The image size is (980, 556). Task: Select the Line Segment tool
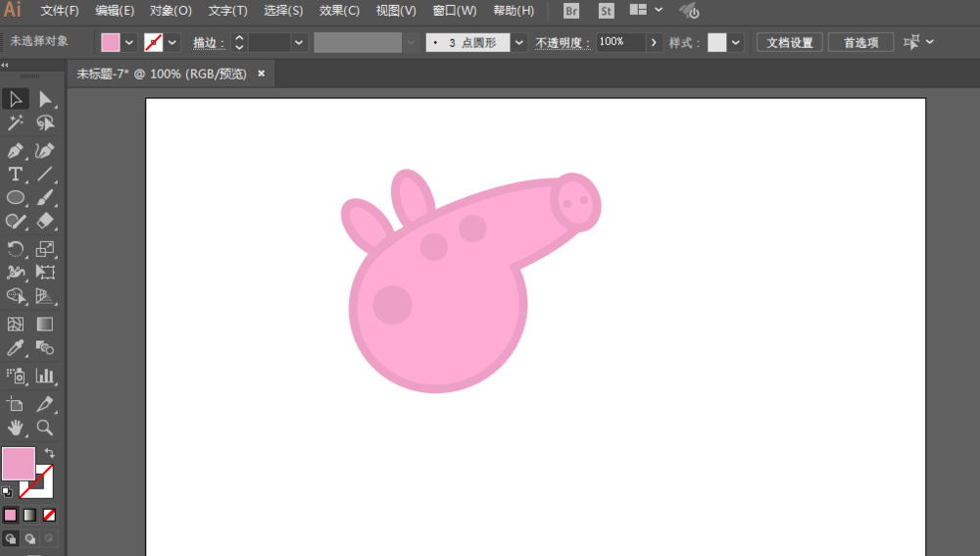pos(45,174)
